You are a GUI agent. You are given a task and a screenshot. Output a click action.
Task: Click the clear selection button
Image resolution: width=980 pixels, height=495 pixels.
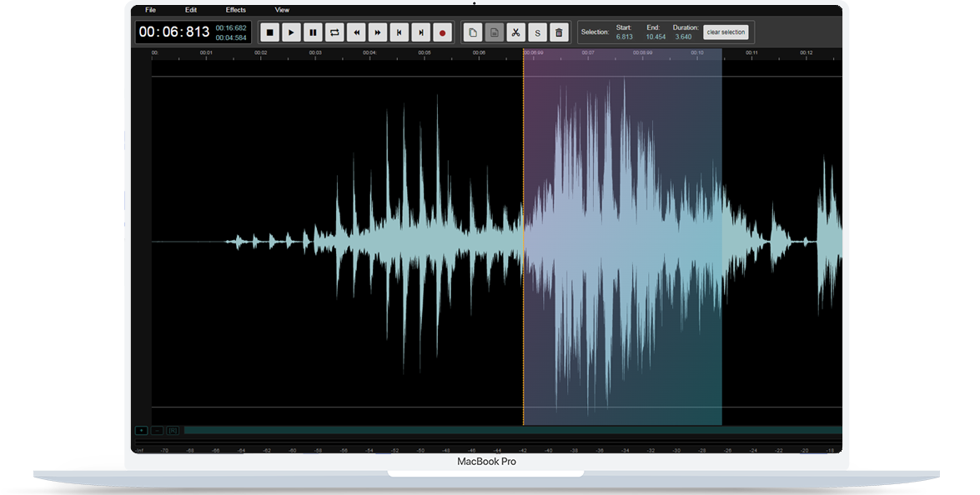coord(726,32)
